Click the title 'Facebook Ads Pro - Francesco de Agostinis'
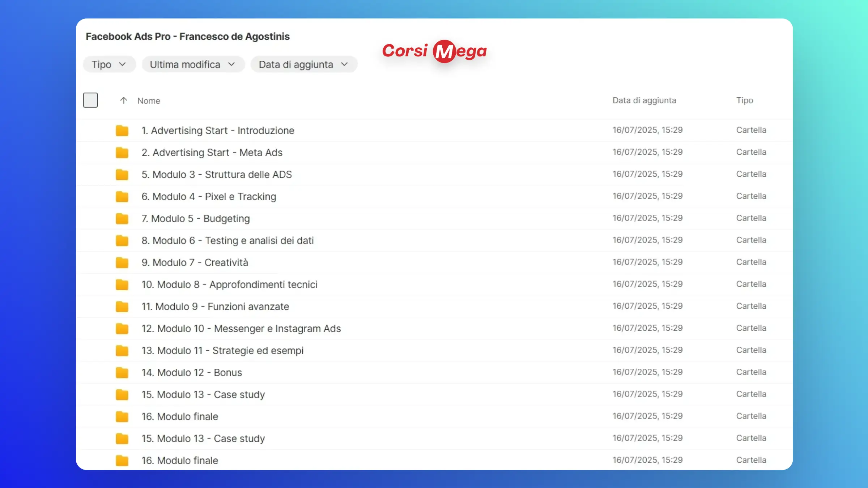The image size is (868, 488). [188, 37]
